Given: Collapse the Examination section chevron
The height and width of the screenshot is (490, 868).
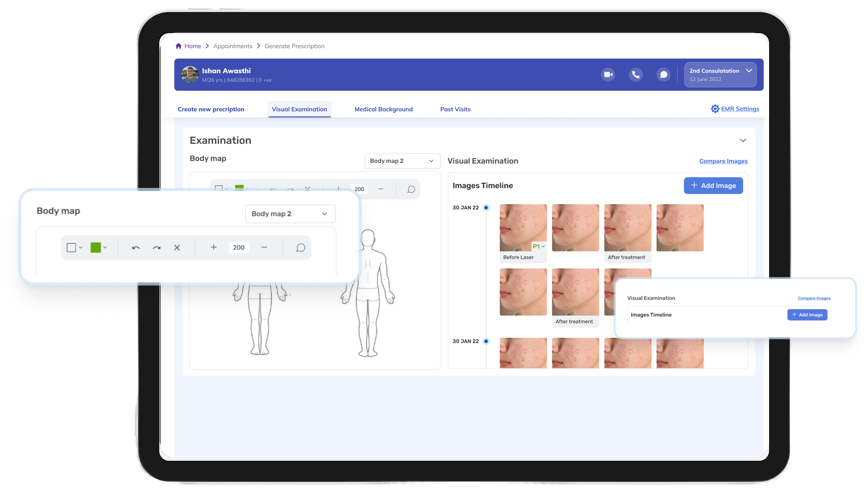Looking at the screenshot, I should point(743,140).
